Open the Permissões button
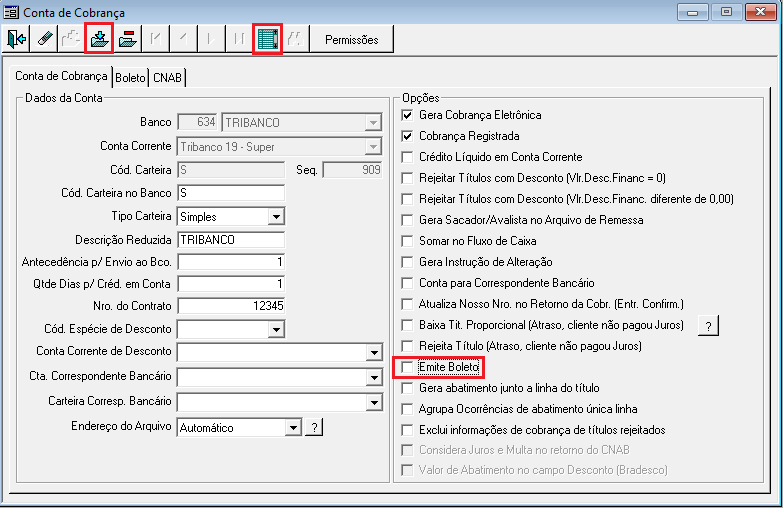 (352, 39)
